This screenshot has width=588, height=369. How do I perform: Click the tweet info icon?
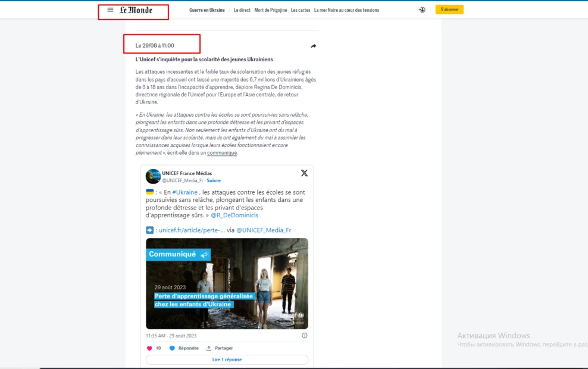point(305,336)
